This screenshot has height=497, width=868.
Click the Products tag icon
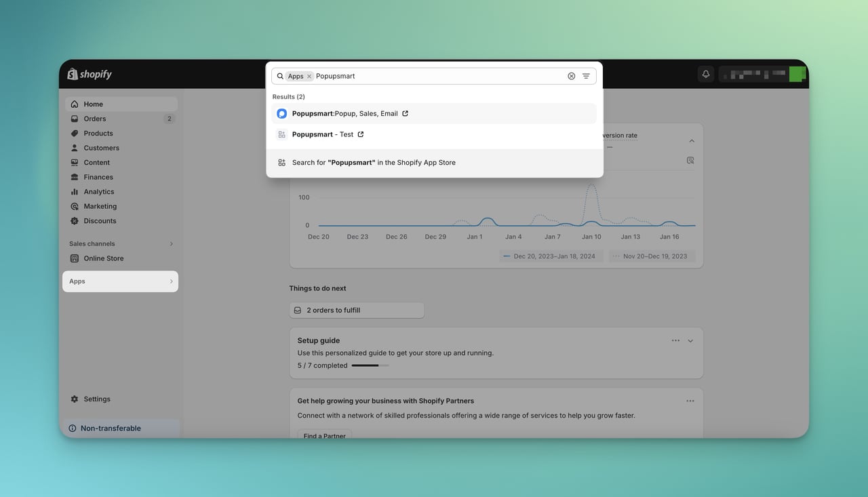[x=75, y=134]
